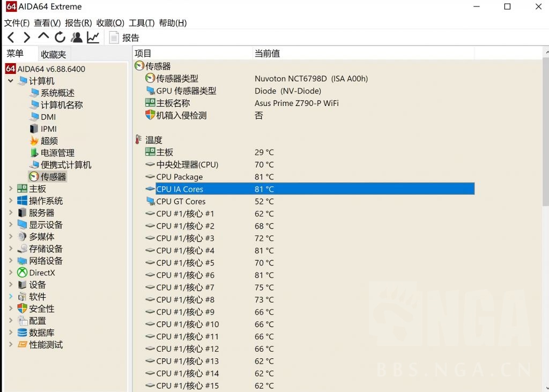Click the 电源管理 battery icon
The image size is (549, 392).
(x=33, y=153)
